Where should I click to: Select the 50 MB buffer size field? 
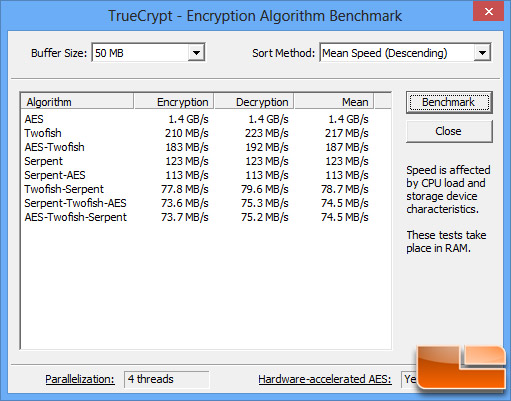click(x=148, y=53)
